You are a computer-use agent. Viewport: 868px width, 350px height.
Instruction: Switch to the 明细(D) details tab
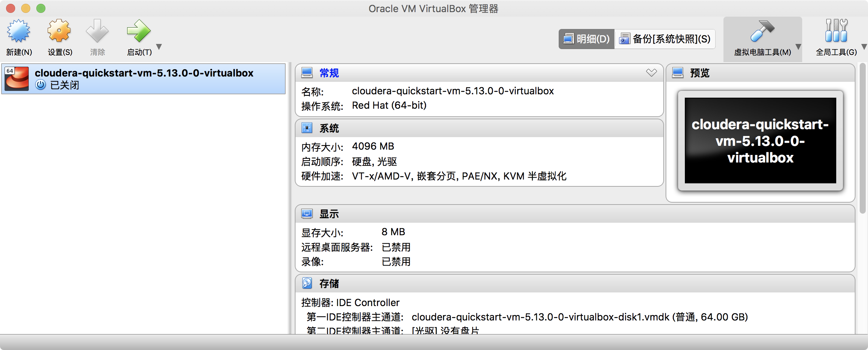click(586, 39)
